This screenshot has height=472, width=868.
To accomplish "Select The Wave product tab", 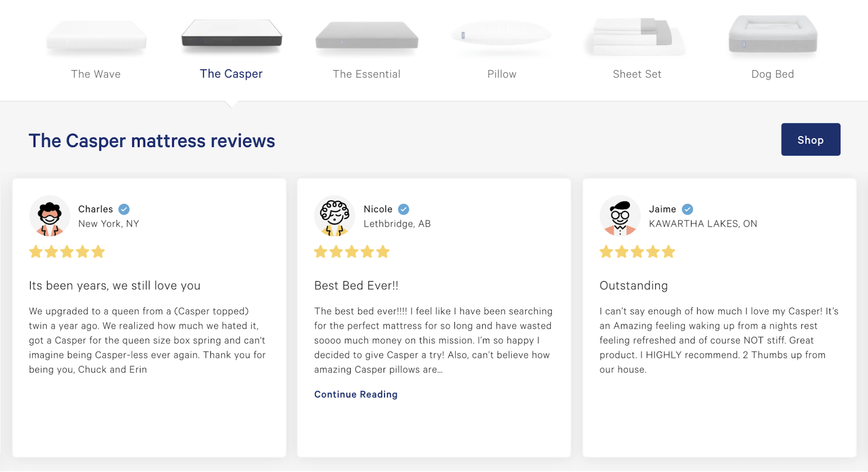I will coord(96,74).
